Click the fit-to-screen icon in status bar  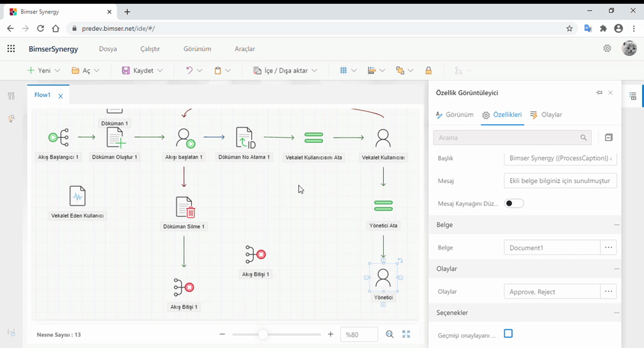406,334
